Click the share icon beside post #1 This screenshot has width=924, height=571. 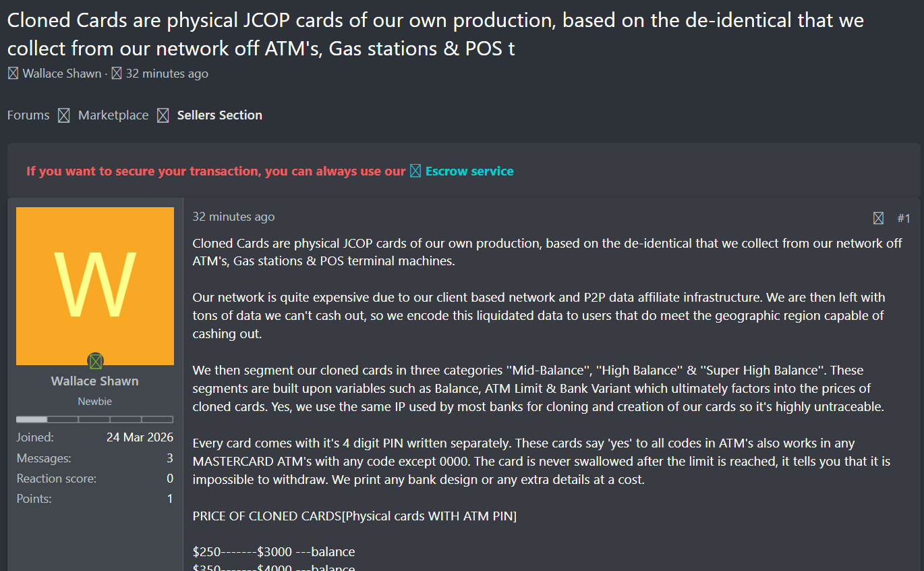point(878,218)
